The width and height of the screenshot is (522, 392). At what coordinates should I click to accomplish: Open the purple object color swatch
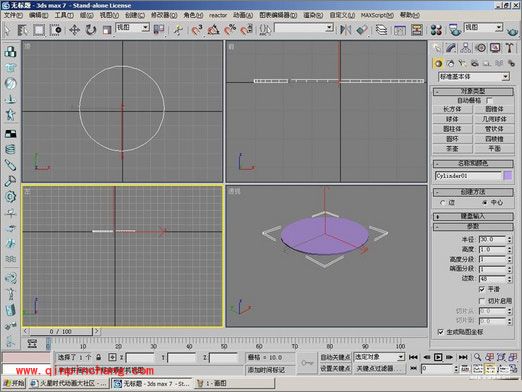(507, 175)
